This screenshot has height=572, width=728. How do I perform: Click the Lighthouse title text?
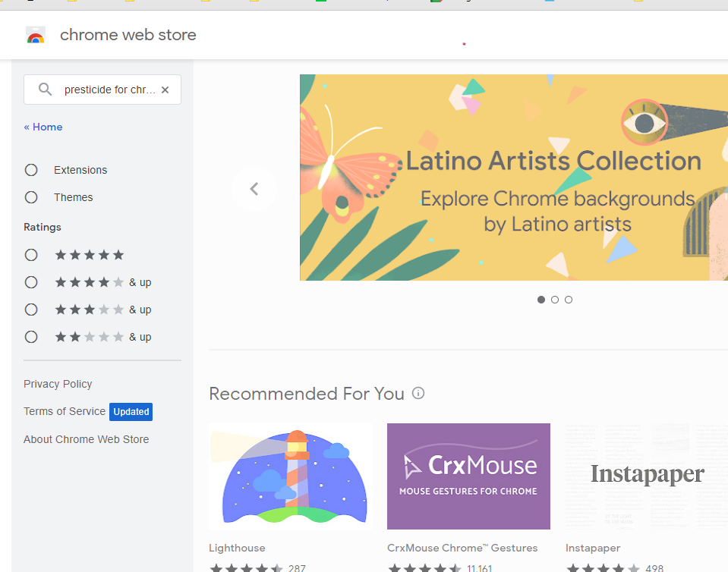pyautogui.click(x=237, y=548)
